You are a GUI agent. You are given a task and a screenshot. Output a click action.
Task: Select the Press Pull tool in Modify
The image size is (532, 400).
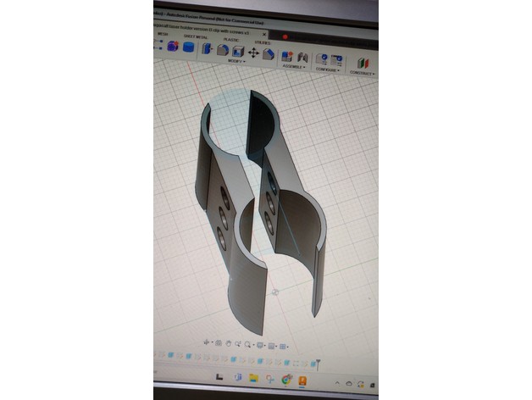pos(208,51)
